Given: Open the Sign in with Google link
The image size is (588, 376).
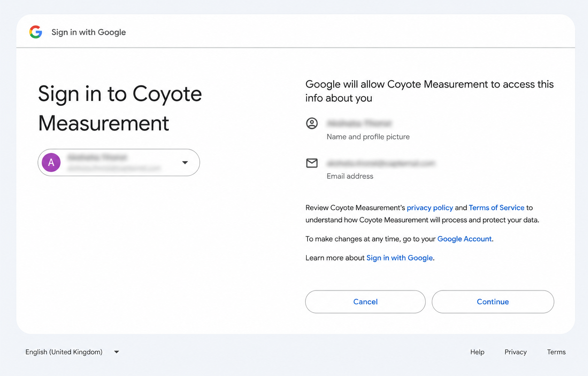Looking at the screenshot, I should click(x=399, y=258).
